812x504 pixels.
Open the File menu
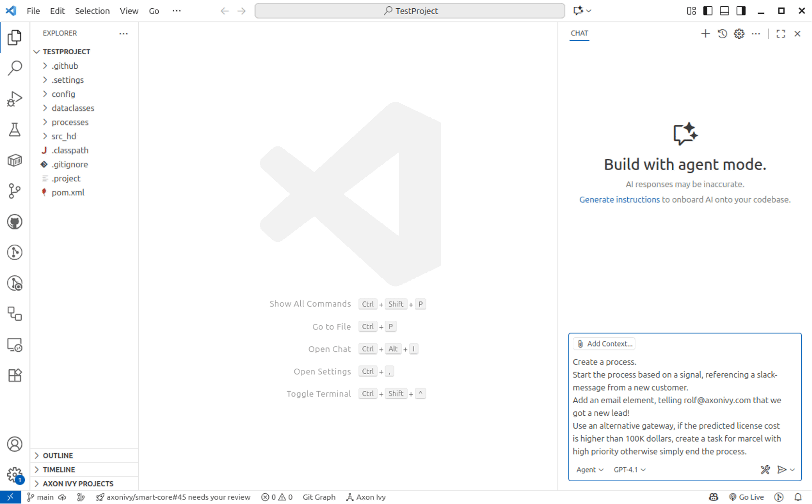pyautogui.click(x=33, y=11)
